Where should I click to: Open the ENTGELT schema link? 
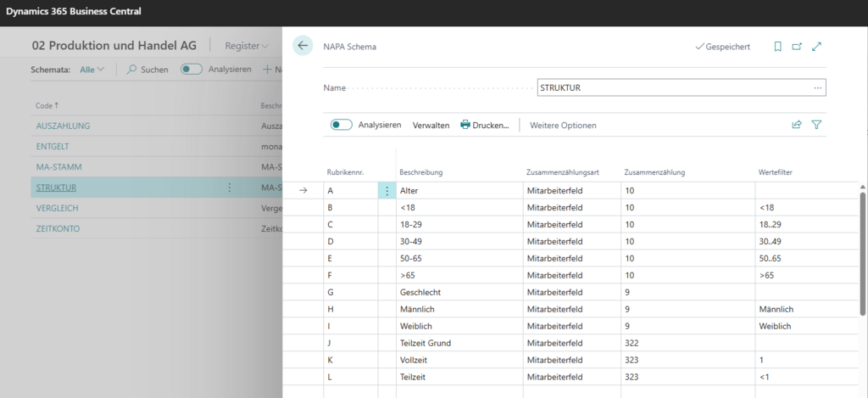pyautogui.click(x=52, y=146)
